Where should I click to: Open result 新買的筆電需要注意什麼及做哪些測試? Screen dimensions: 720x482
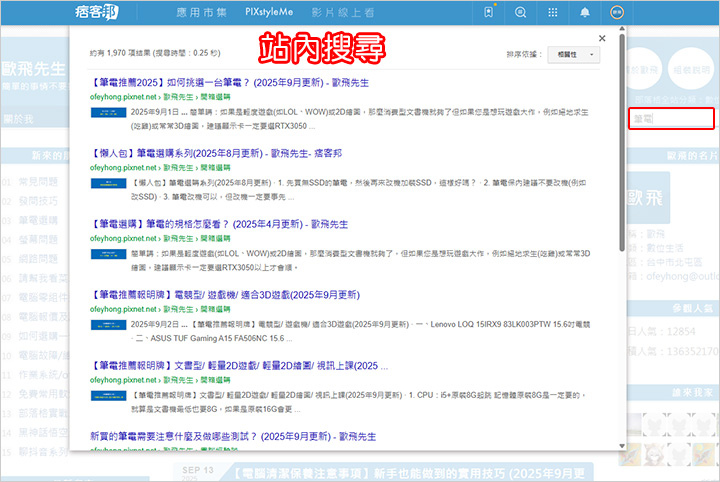pyautogui.click(x=233, y=436)
